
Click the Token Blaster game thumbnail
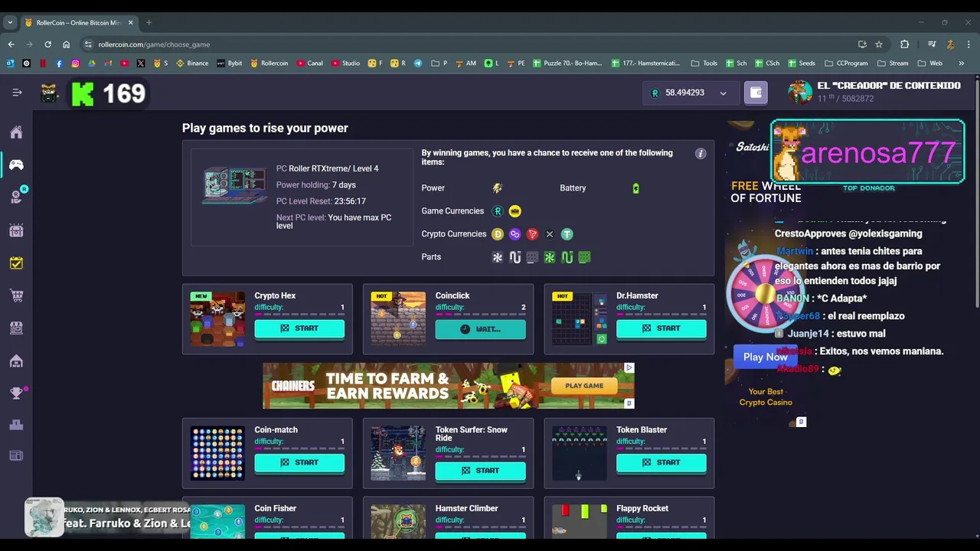[580, 453]
